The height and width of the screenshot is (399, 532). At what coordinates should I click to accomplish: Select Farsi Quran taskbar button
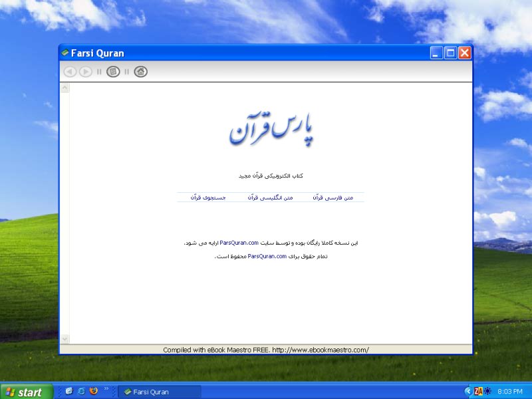[x=159, y=392]
